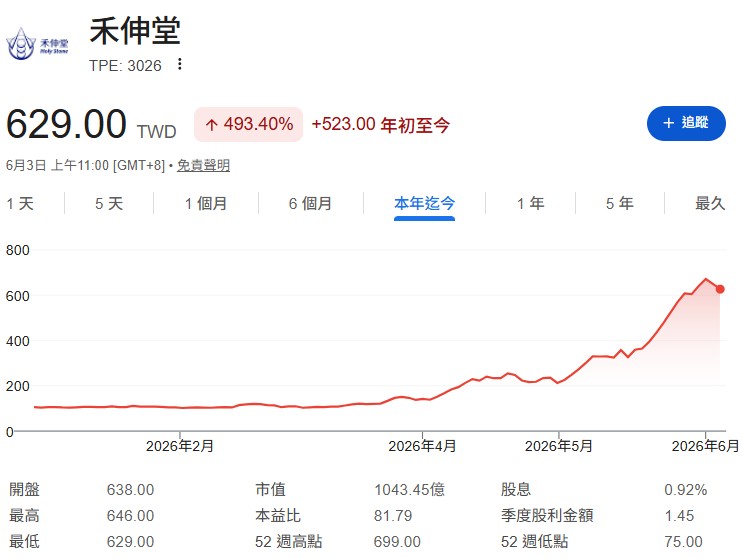Click the 追蹤 follow button
This screenshot has width=742, height=558.
686,123
